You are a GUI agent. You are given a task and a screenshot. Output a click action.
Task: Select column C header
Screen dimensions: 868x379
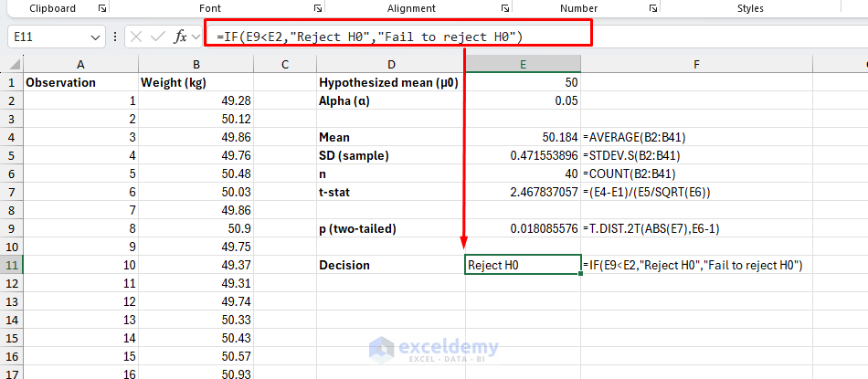tap(285, 64)
